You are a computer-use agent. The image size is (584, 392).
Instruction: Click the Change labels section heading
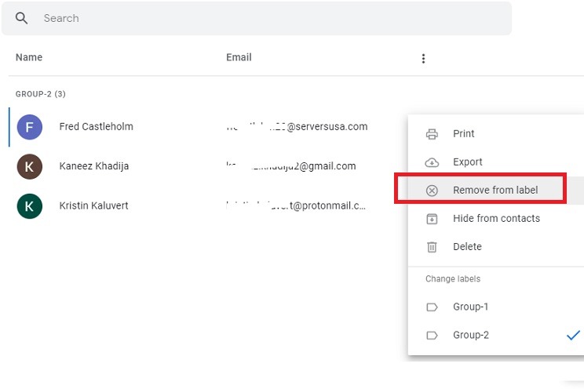453,279
